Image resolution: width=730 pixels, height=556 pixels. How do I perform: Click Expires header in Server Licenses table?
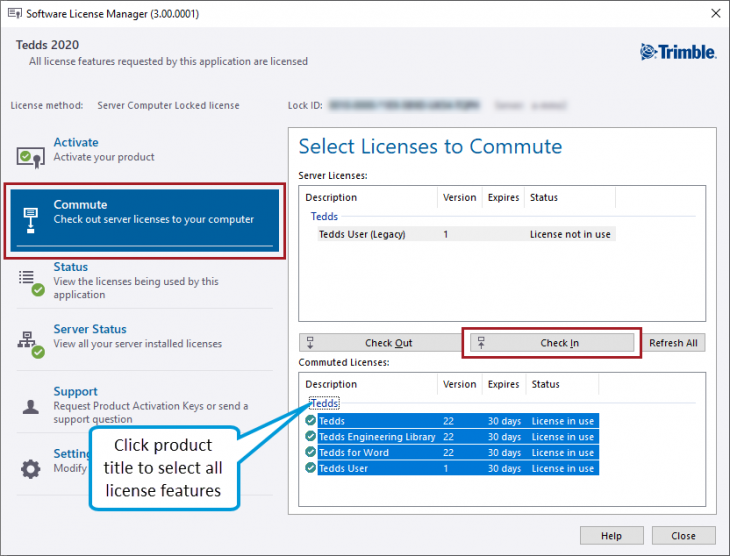[x=503, y=197]
